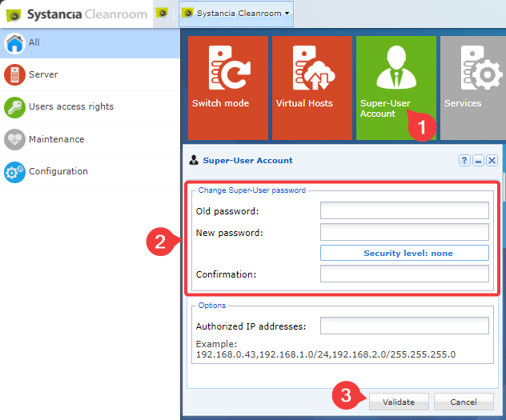Click the Configuration gear icon
Image resolution: width=506 pixels, height=420 pixels.
14,171
